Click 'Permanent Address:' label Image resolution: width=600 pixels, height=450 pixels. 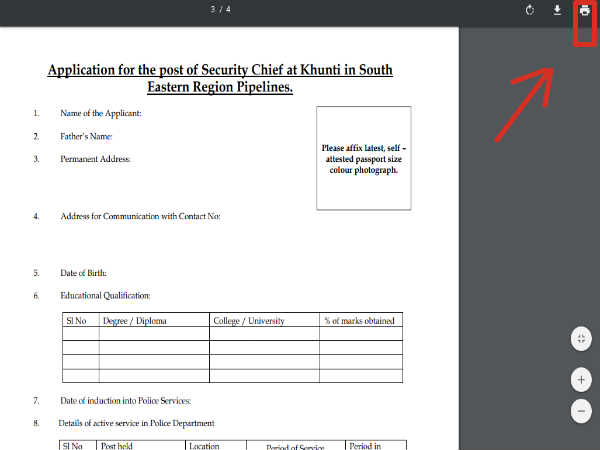[x=95, y=159]
